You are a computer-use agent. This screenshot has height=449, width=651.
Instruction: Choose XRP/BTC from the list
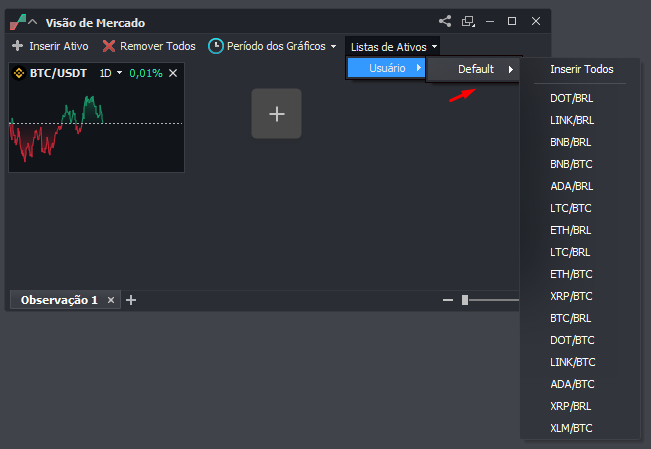coord(571,297)
